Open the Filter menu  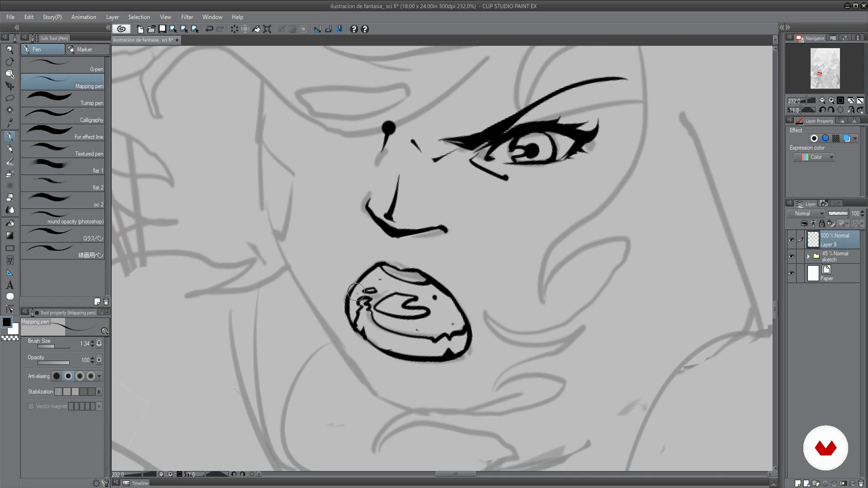(187, 17)
